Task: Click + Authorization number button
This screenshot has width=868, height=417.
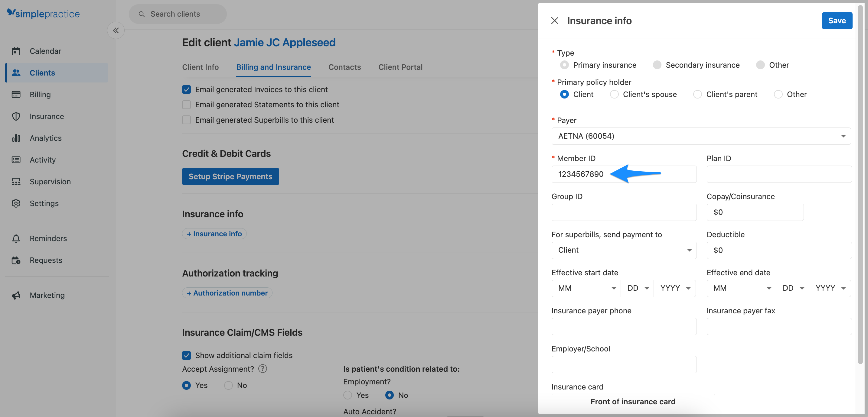Action: pyautogui.click(x=227, y=293)
